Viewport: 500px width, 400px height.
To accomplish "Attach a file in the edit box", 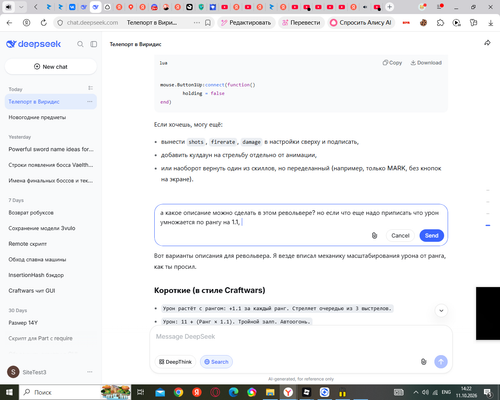I will click(374, 235).
